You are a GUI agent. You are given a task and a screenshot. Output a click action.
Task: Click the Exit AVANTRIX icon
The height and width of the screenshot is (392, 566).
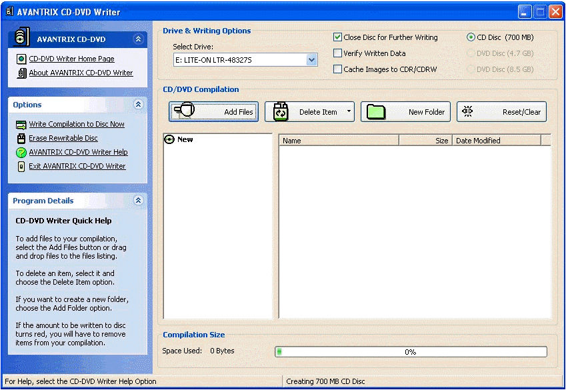click(21, 167)
